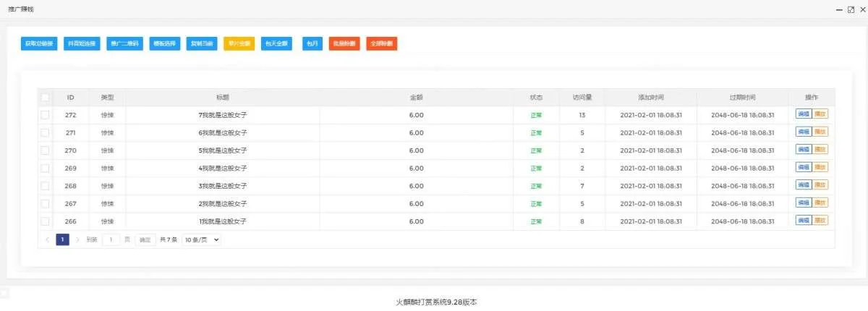This screenshot has height=311, width=868.
Task: Open the 推广二维码 QR code option
Action: click(x=123, y=43)
